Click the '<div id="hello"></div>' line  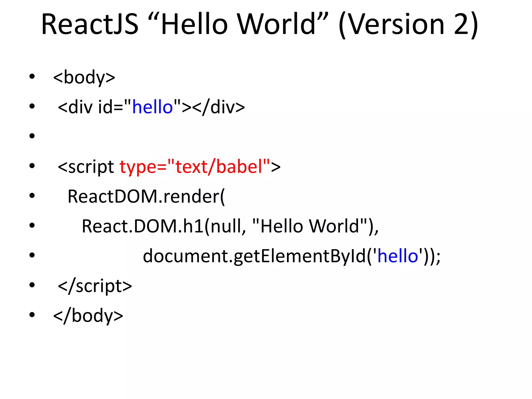[151, 107]
